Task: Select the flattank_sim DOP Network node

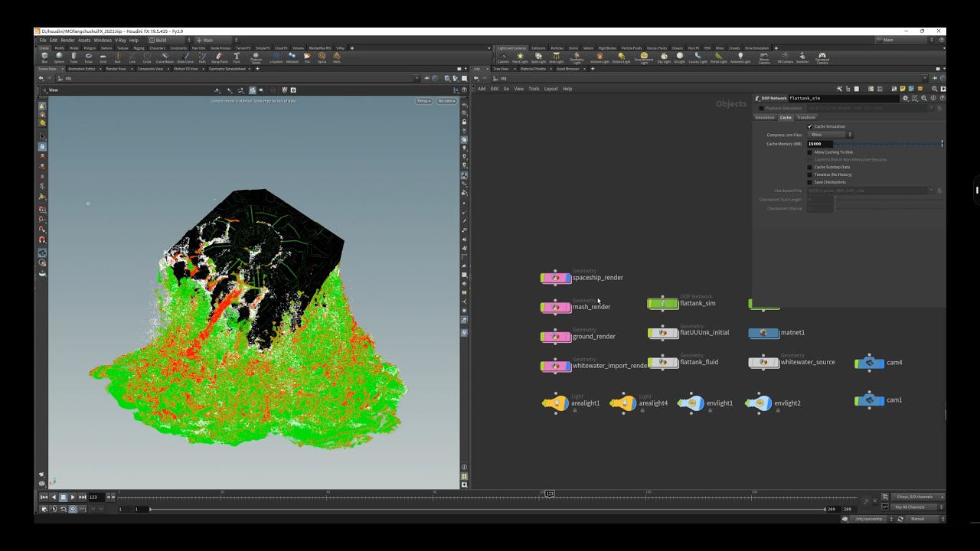Action: tap(663, 304)
